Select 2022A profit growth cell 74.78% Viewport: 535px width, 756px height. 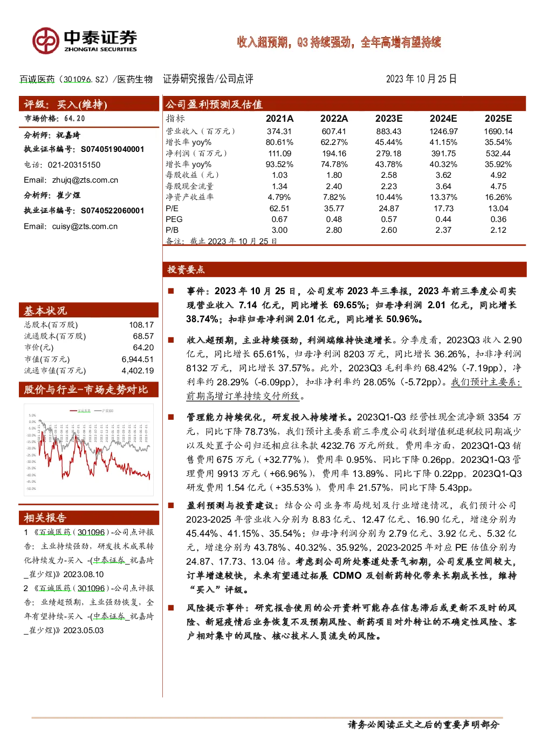click(x=334, y=164)
